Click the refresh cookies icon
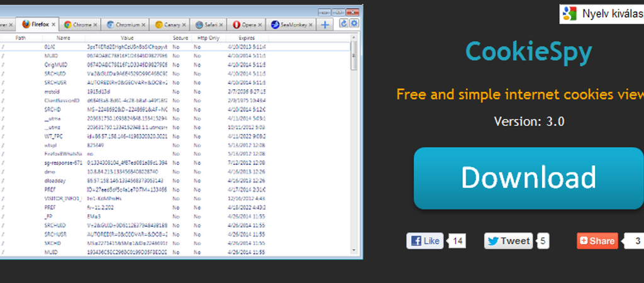The image size is (644, 283). (x=344, y=23)
